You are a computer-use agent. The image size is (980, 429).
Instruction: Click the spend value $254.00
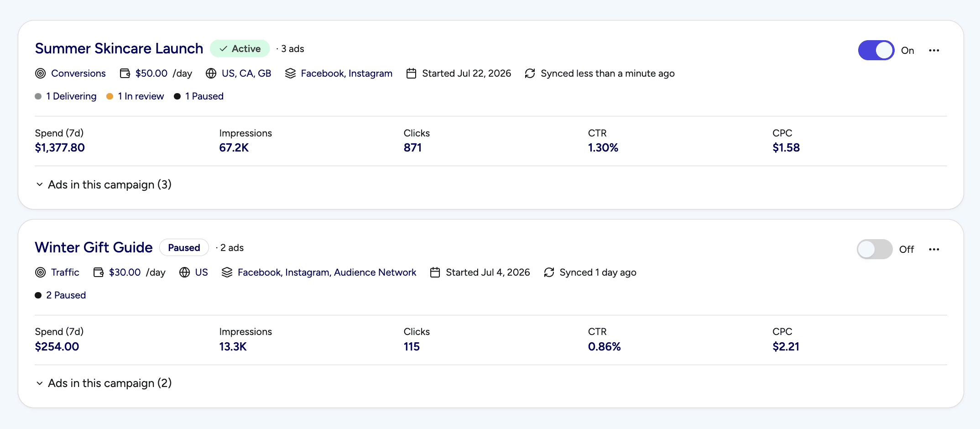click(57, 347)
